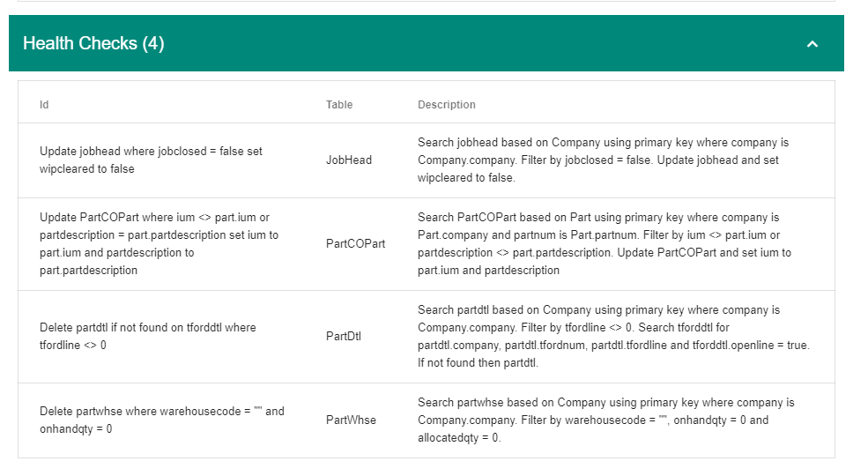The height and width of the screenshot is (476, 868).
Task: Open the Delete partwhse warehousecode check
Action: (x=161, y=420)
